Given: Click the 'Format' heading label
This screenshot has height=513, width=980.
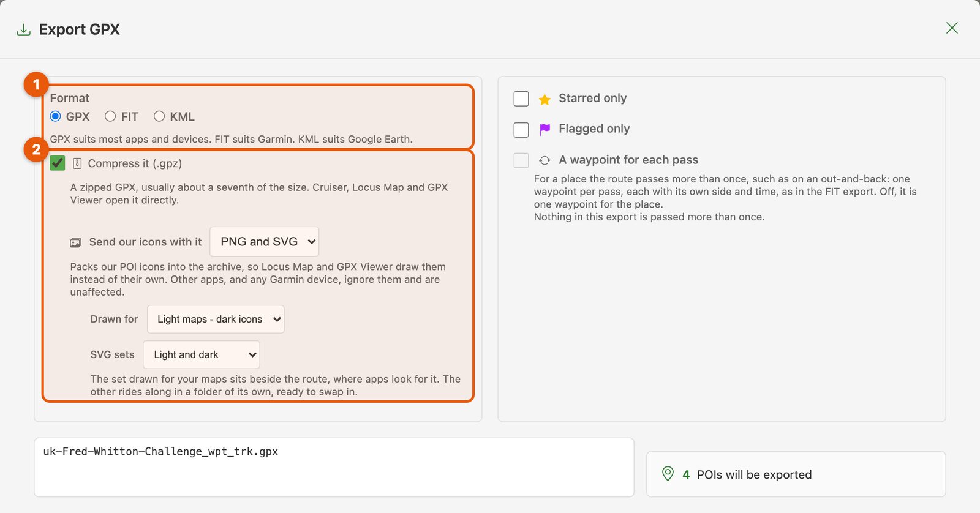Looking at the screenshot, I should 70,98.
